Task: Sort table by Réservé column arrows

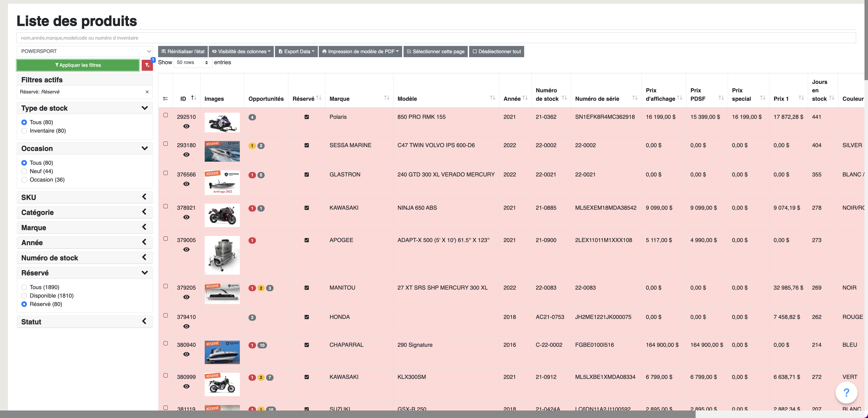Action: point(319,98)
